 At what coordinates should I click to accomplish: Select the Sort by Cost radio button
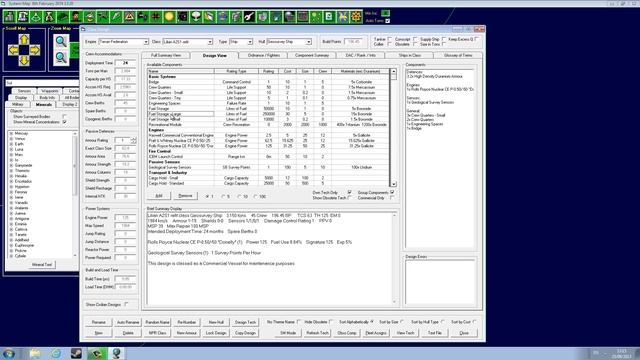point(474,322)
